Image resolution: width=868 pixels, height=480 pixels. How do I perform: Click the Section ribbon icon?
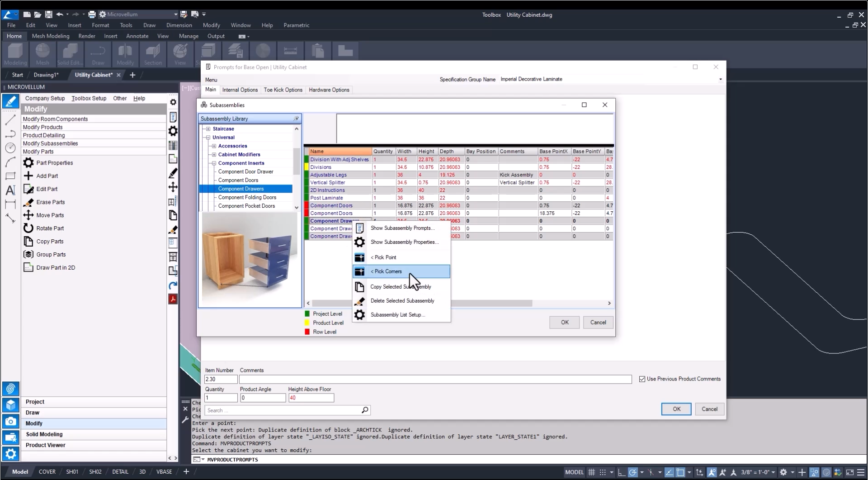(153, 54)
